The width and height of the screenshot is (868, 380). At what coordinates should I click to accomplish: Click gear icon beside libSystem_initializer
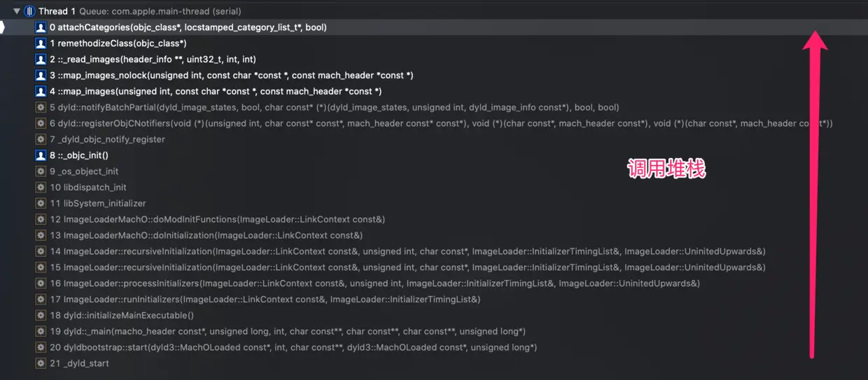(41, 204)
